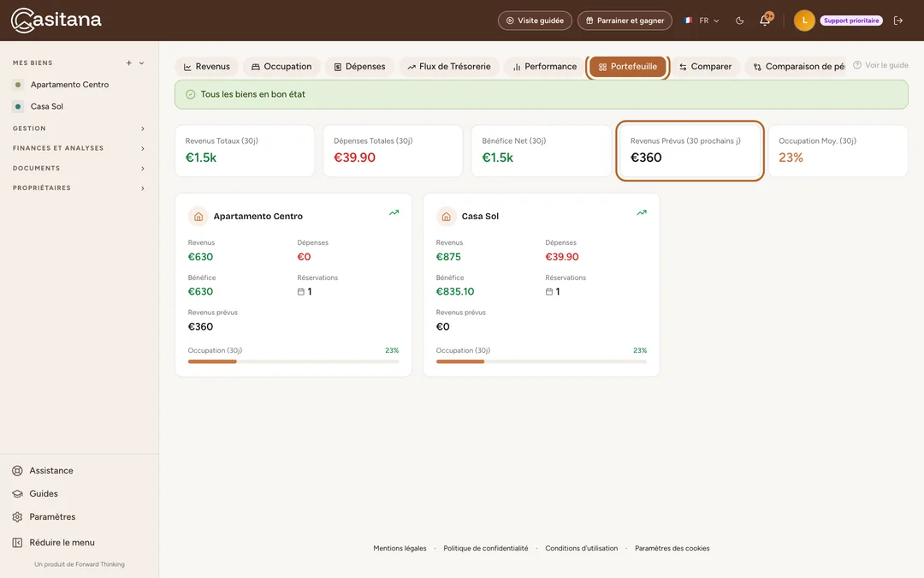Click the Casitana logo
The width and height of the screenshot is (924, 578).
pos(56,20)
